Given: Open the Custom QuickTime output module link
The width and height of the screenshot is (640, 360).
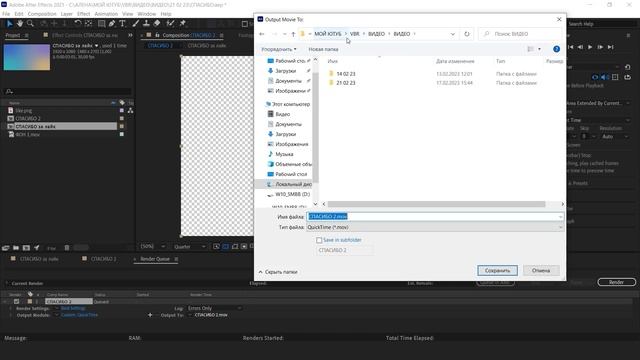Looking at the screenshot, I should pyautogui.click(x=79, y=315).
